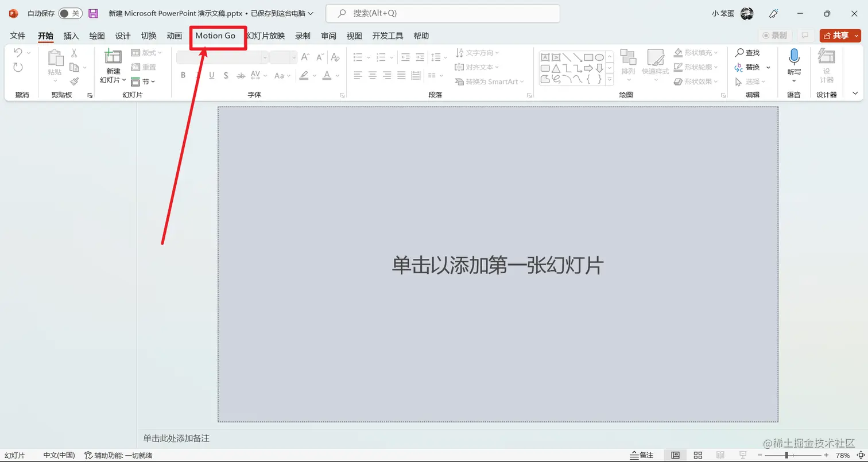Image resolution: width=868 pixels, height=462 pixels.
Task: Click the 重置 reset button
Action: click(144, 67)
